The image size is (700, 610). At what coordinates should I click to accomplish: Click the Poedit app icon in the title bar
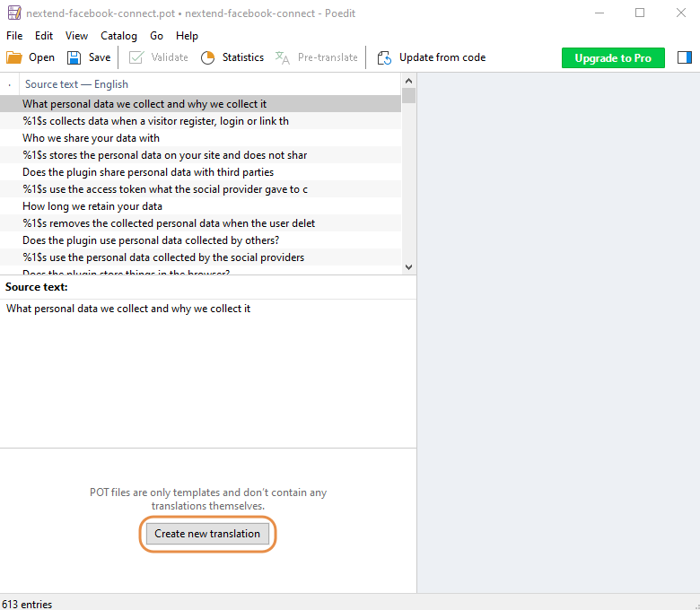coord(13,13)
